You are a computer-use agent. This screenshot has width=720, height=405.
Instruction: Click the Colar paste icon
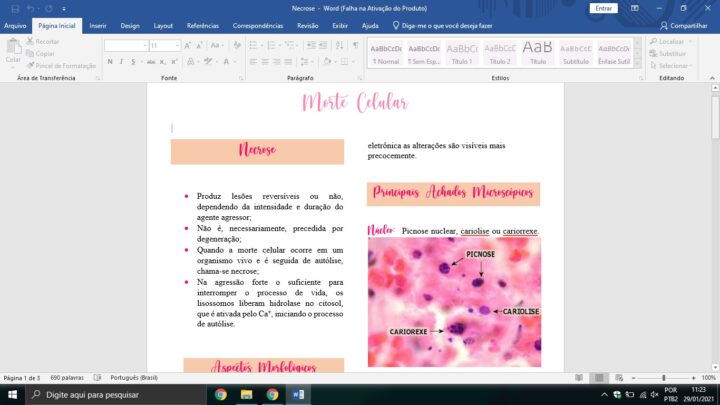[13, 50]
